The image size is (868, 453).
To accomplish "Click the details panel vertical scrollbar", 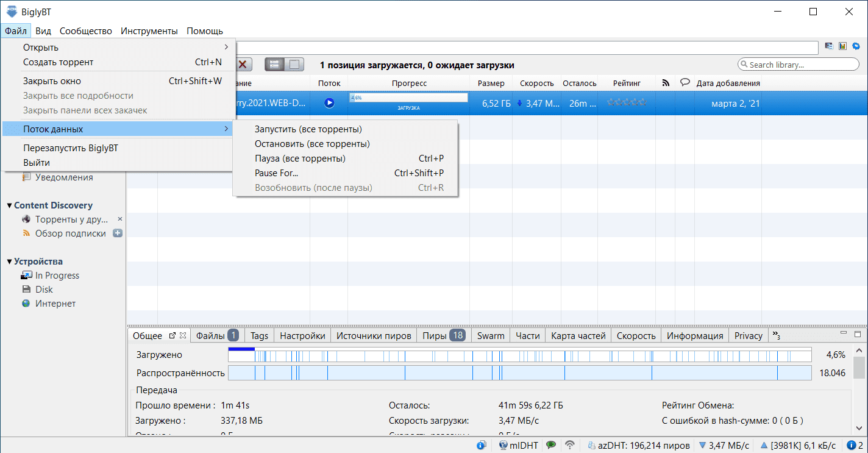I will pos(858,368).
